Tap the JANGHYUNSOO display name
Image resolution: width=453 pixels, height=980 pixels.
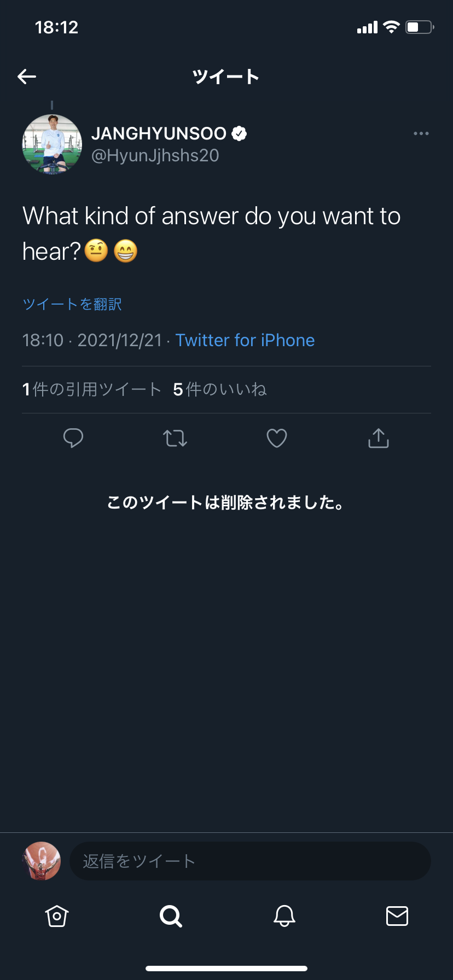point(159,133)
